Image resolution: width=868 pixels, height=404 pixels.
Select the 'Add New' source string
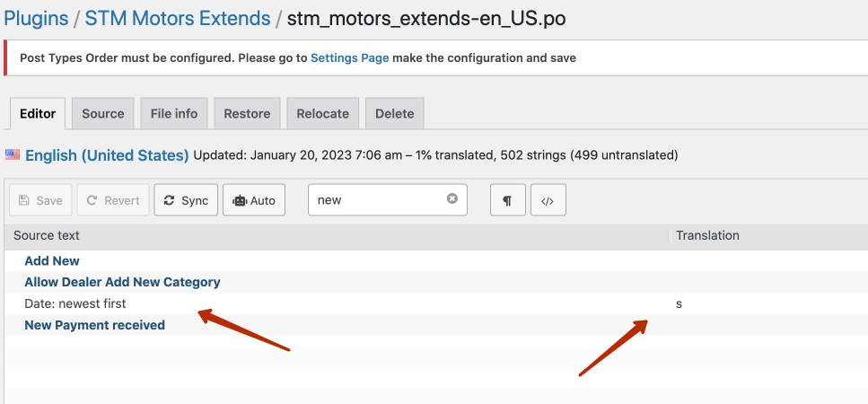(x=52, y=260)
